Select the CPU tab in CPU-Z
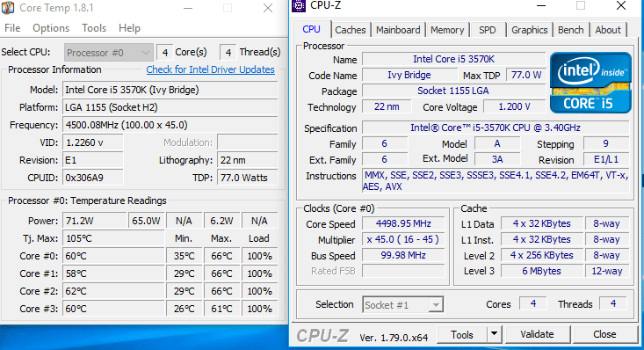Screen dimensions: 644x350 pyautogui.click(x=311, y=29)
